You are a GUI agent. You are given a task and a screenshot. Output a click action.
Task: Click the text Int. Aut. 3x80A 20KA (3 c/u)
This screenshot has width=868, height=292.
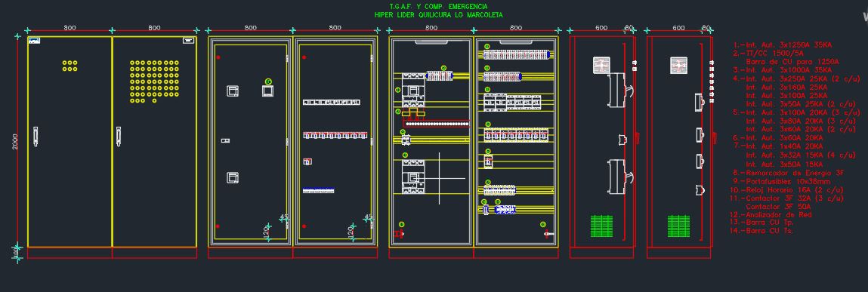pos(801,121)
